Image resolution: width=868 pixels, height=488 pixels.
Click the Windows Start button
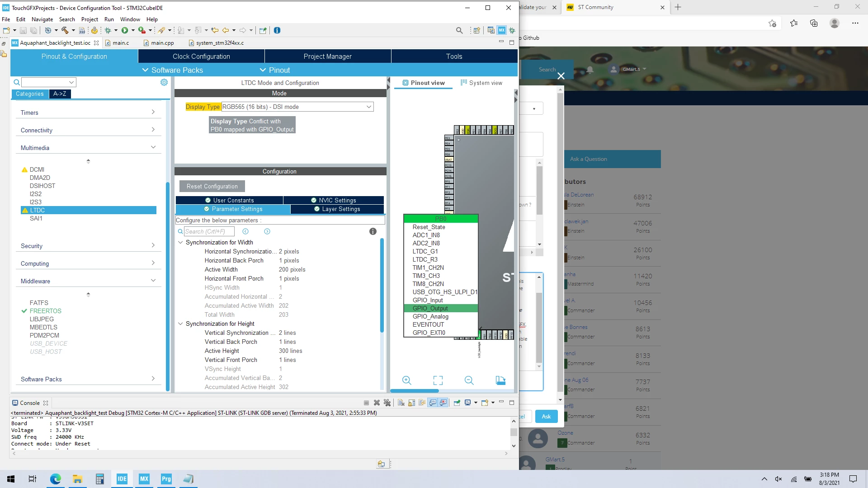pyautogui.click(x=11, y=479)
